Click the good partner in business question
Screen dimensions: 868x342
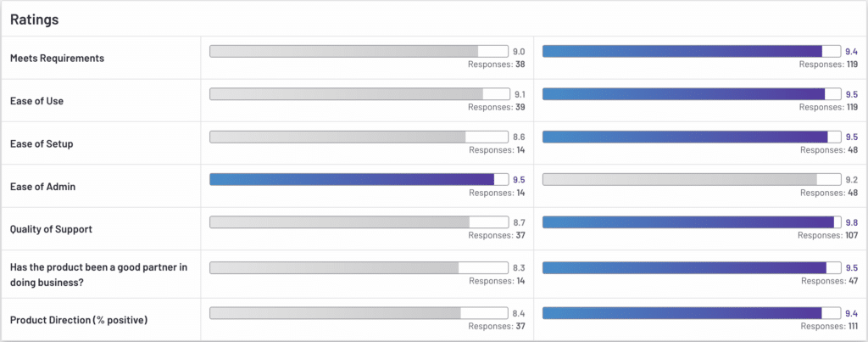98,272
